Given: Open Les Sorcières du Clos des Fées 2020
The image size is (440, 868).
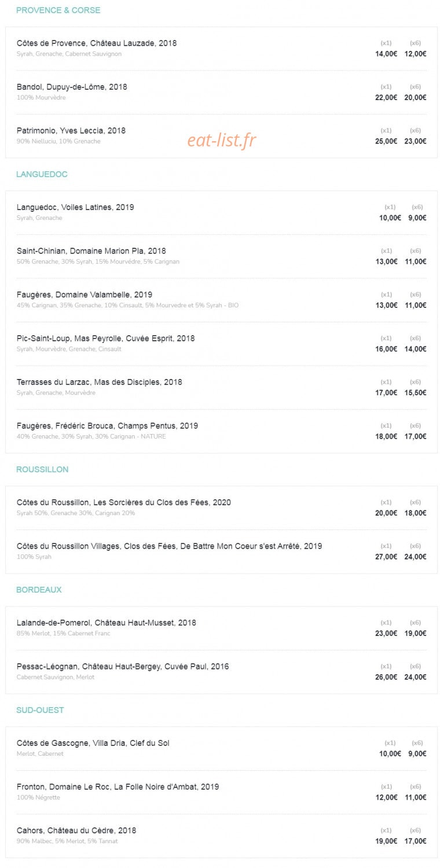Looking at the screenshot, I should click(124, 502).
